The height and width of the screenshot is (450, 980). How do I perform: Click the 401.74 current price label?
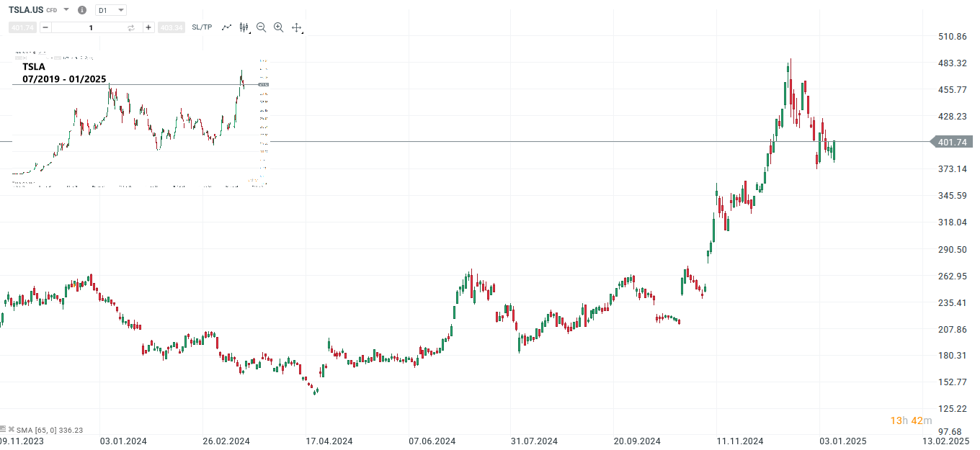click(x=952, y=143)
